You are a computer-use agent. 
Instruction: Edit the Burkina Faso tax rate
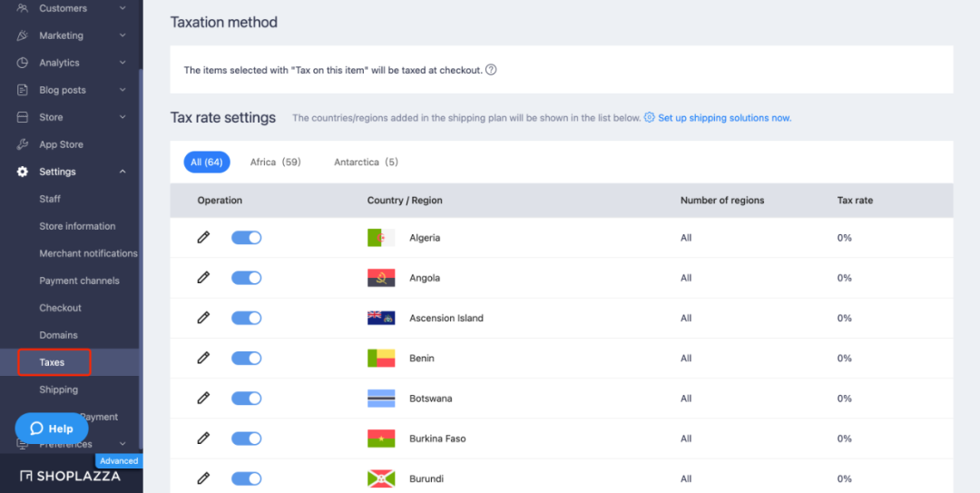(203, 439)
